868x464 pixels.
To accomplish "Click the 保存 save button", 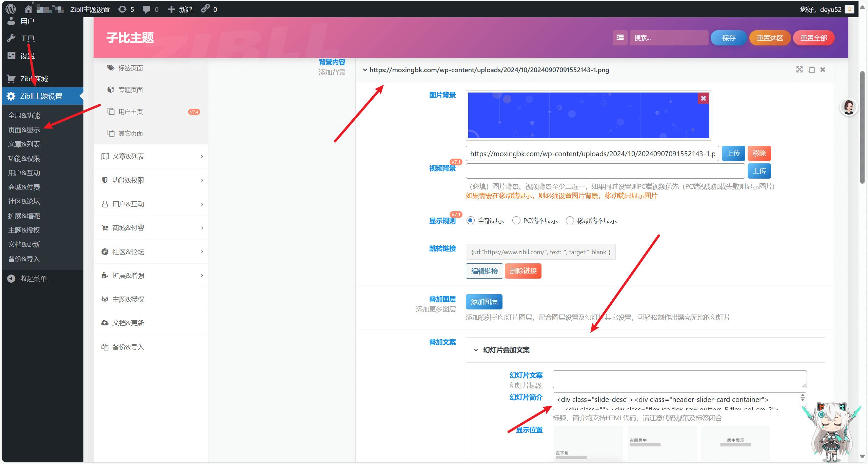I will pyautogui.click(x=728, y=38).
